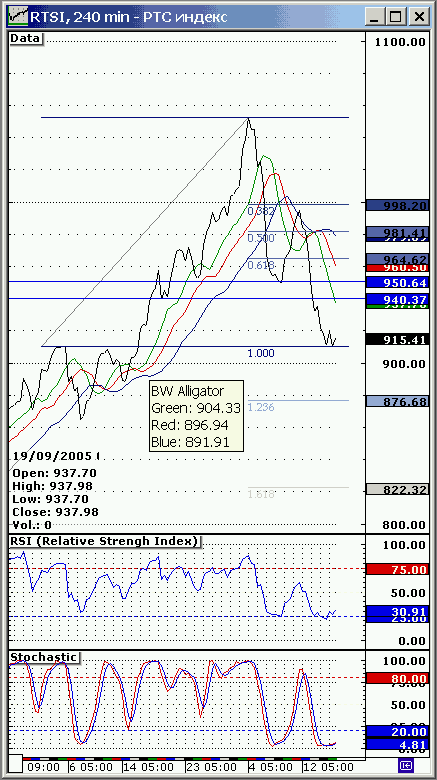The image size is (437, 780).
Task: Click the chart icon in the title bar
Action: (x=17, y=17)
